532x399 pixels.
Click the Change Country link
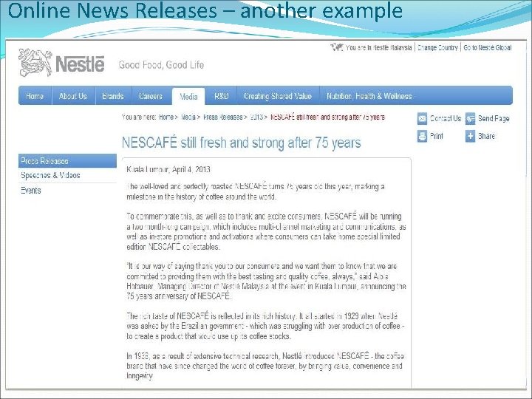click(x=437, y=47)
